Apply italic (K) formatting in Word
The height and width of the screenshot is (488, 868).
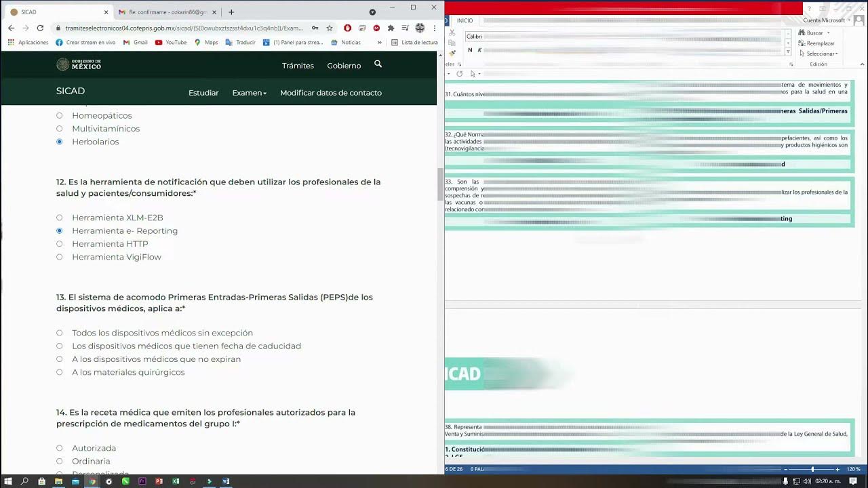click(x=479, y=50)
